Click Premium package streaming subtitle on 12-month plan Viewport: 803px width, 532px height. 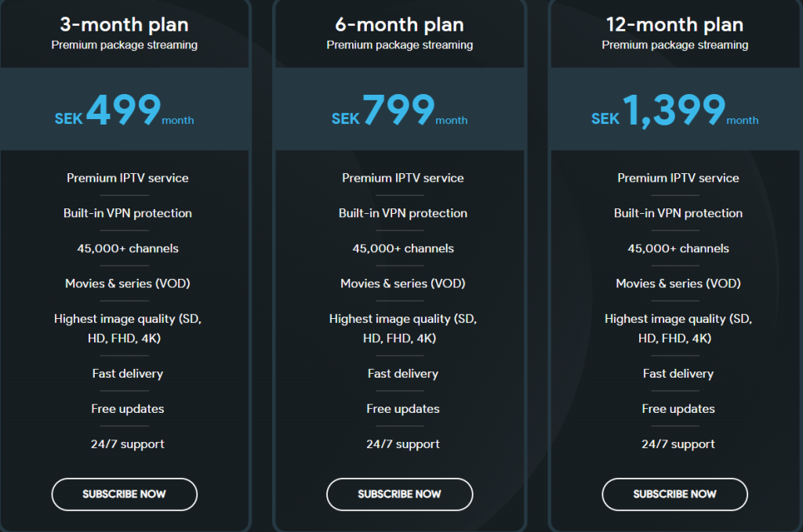click(x=674, y=45)
